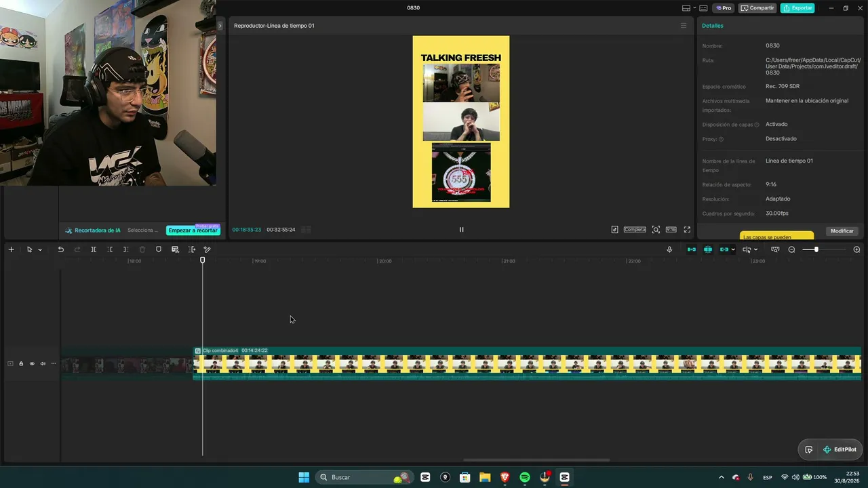Zoom in the timeline with plus icon

(x=856, y=249)
